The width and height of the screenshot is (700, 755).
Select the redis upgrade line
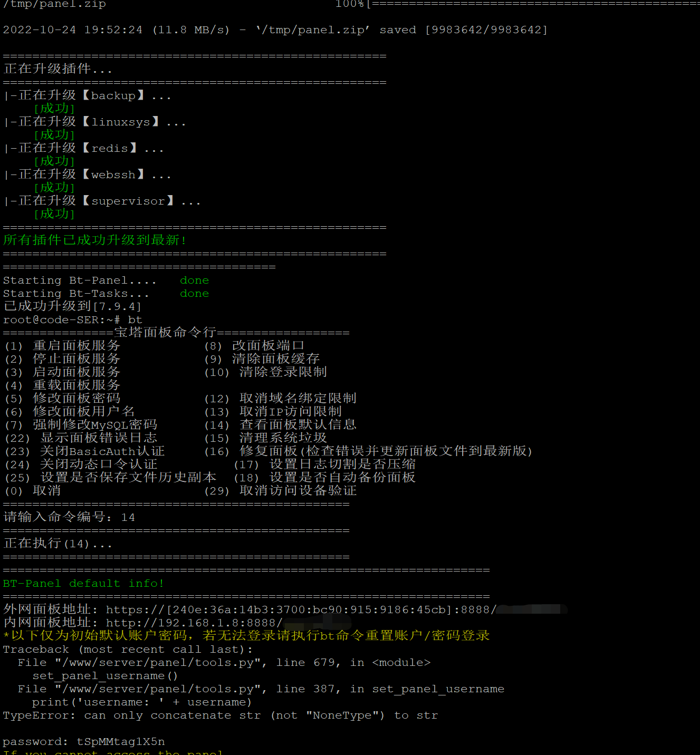[83, 148]
